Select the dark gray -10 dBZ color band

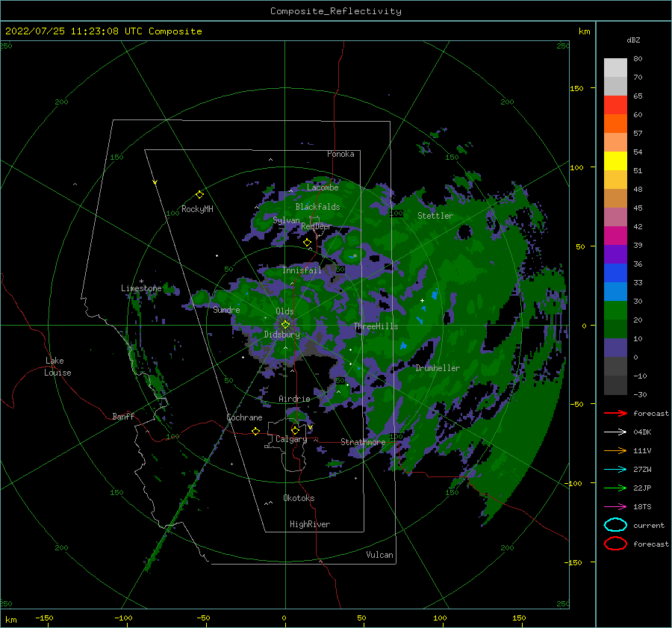(x=615, y=385)
